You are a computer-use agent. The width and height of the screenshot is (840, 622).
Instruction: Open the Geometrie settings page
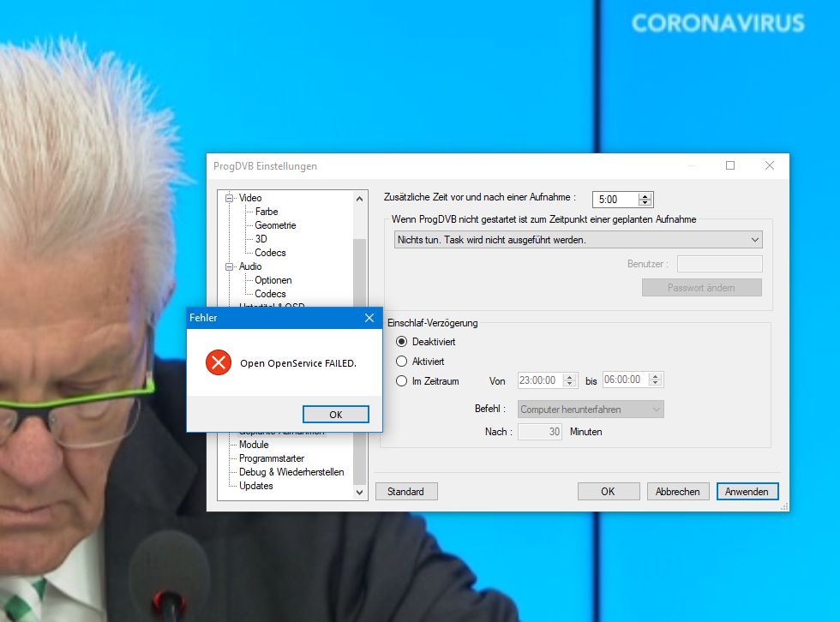coord(275,225)
